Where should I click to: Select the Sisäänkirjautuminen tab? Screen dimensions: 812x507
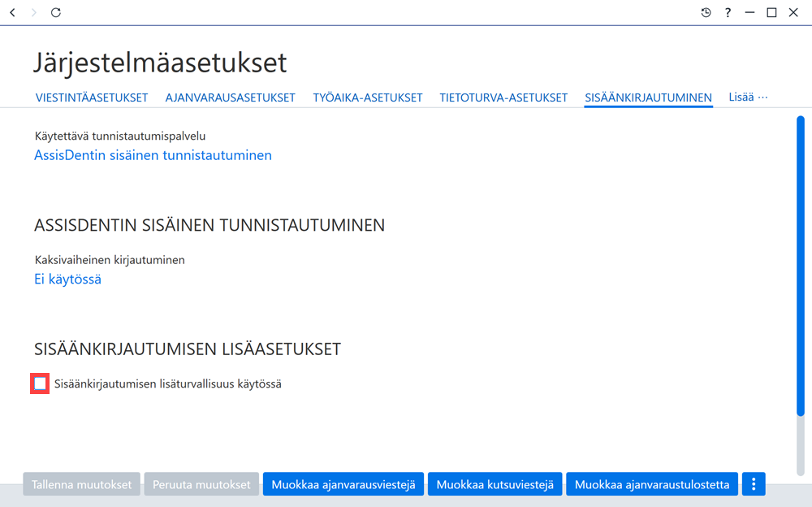point(648,97)
